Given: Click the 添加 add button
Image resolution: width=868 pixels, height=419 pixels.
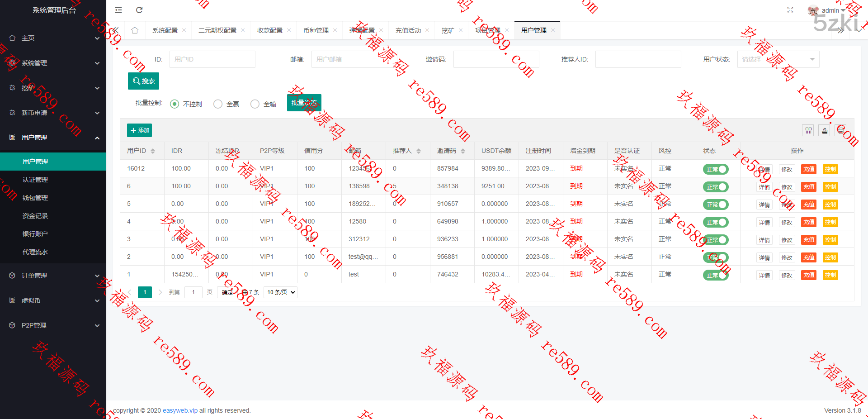Looking at the screenshot, I should pyautogui.click(x=139, y=130).
